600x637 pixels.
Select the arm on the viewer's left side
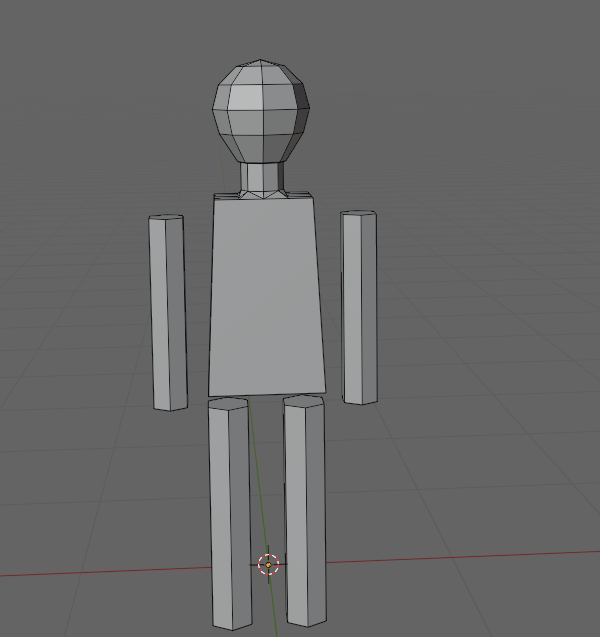click(x=168, y=312)
